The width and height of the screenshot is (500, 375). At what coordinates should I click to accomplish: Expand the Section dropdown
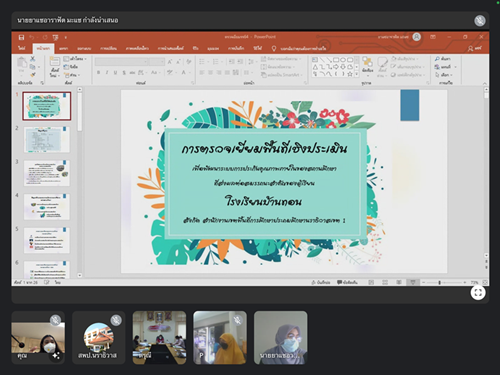click(x=72, y=75)
